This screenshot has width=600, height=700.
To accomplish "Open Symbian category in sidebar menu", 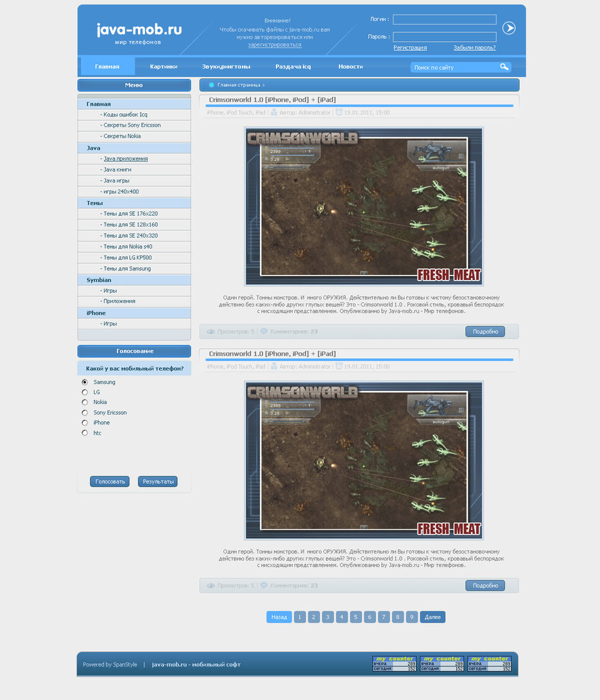I will [x=134, y=280].
